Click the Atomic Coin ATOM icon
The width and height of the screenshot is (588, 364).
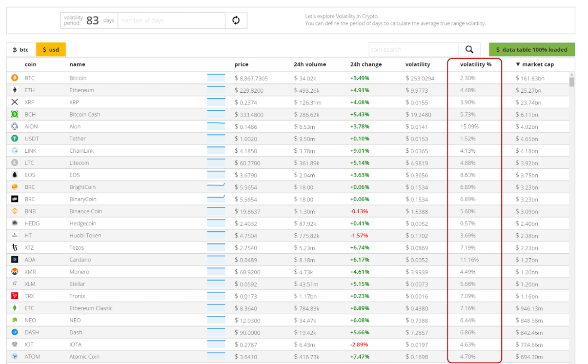coord(15,357)
